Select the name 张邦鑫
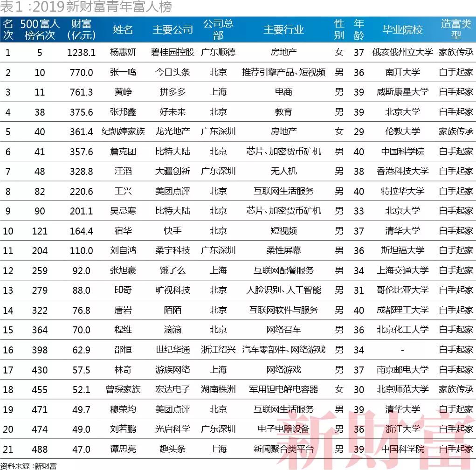 tap(123, 112)
